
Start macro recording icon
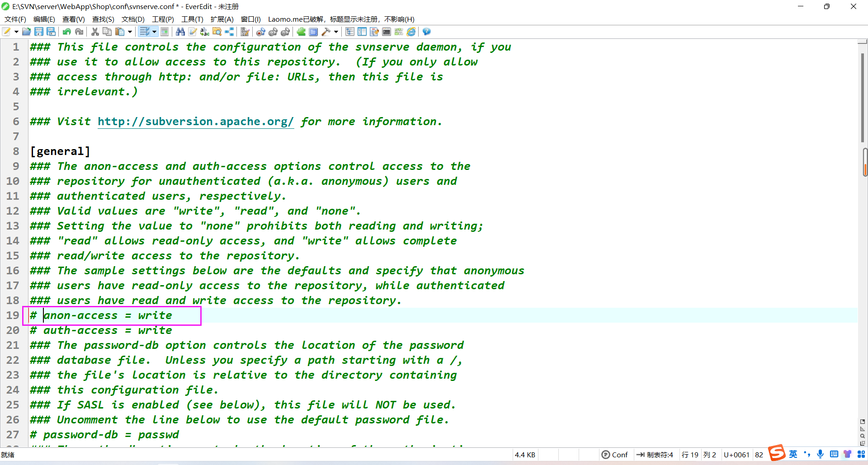point(261,32)
